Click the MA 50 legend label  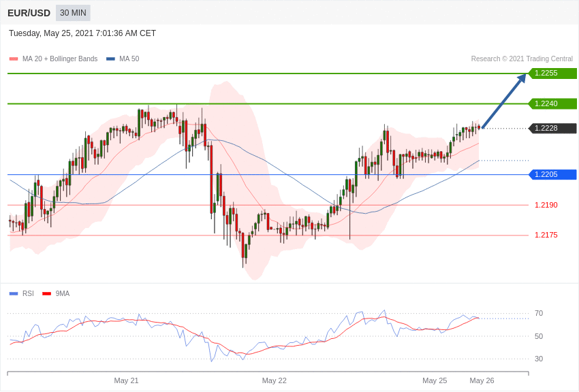(x=129, y=59)
